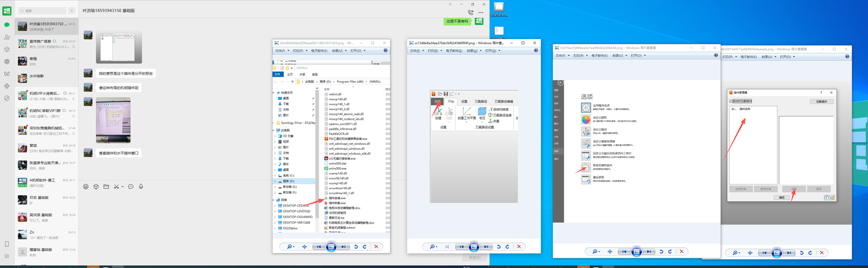Click the microphone icon in chat toolbar
Screen dimensions: 868x268
141,187
